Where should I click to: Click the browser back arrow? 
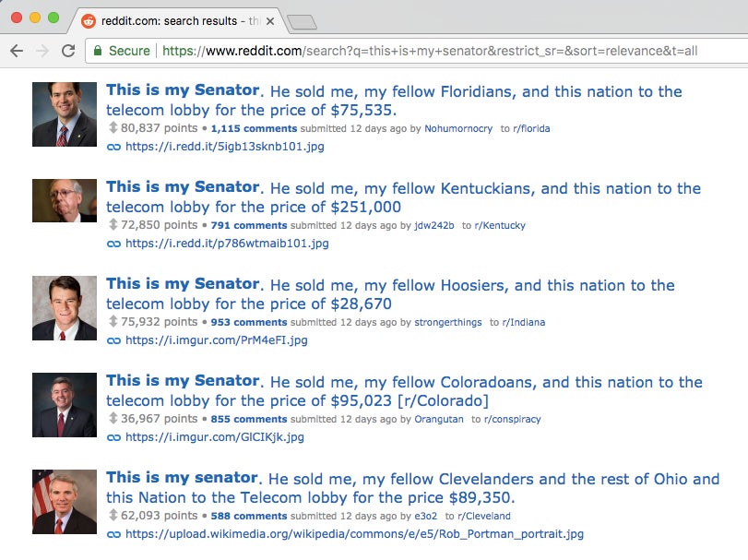[x=17, y=51]
